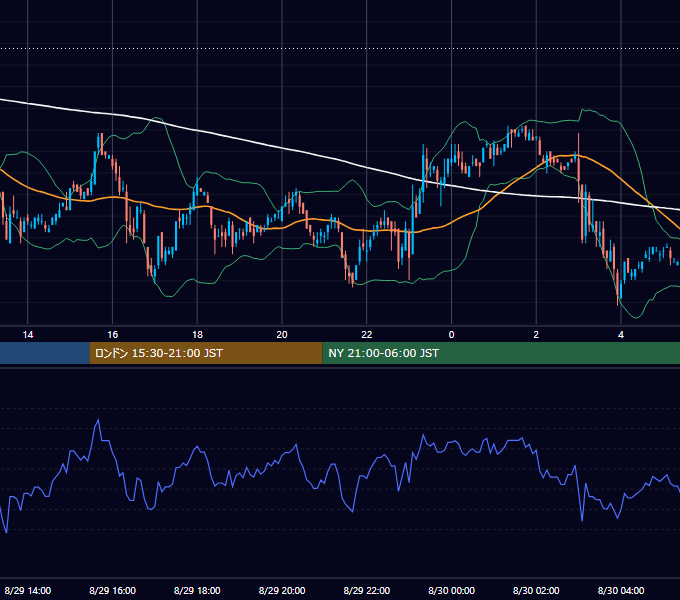Click the 8/29 16:00 date label
The height and width of the screenshot is (600, 680).
coord(112,590)
